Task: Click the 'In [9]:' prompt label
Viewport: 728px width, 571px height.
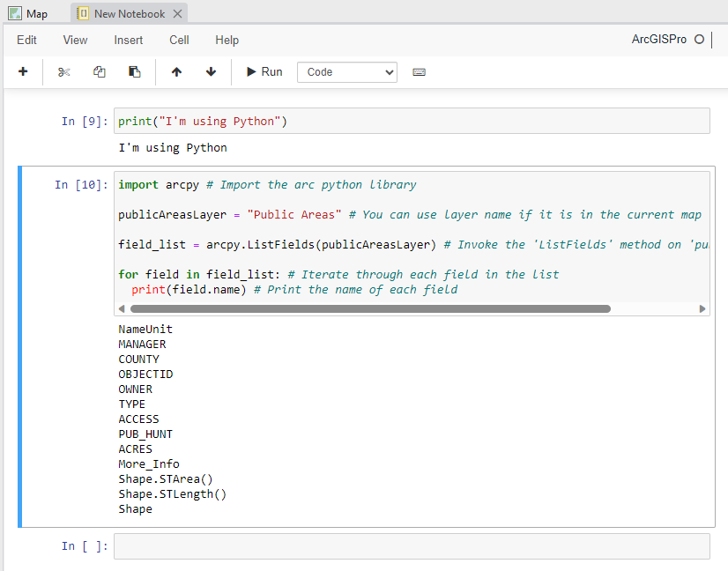Action: tap(85, 122)
